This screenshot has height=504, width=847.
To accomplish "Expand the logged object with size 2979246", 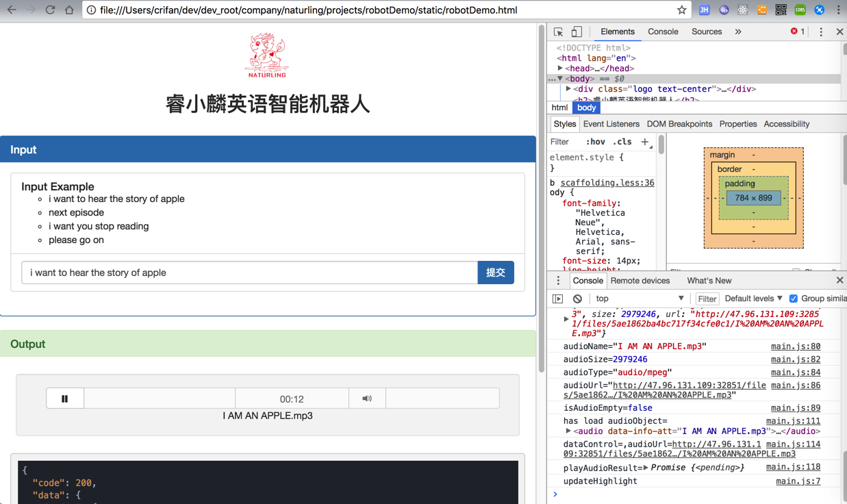I will click(x=566, y=319).
